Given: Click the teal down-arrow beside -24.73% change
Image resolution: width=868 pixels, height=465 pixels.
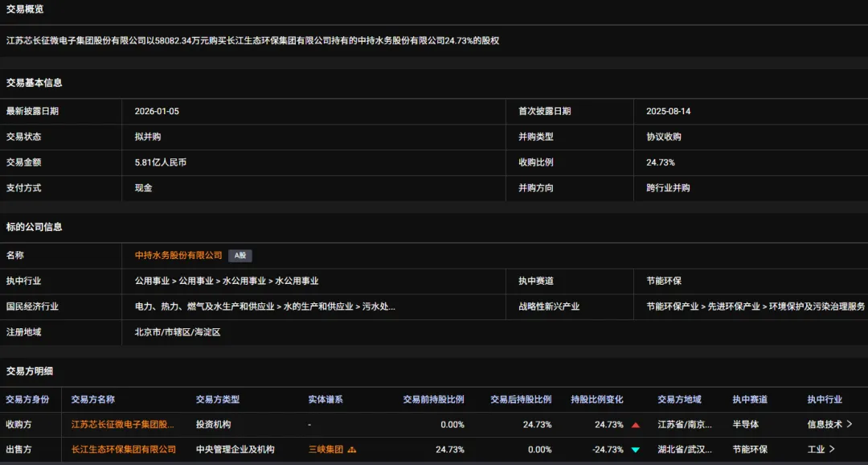Looking at the screenshot, I should 636,450.
